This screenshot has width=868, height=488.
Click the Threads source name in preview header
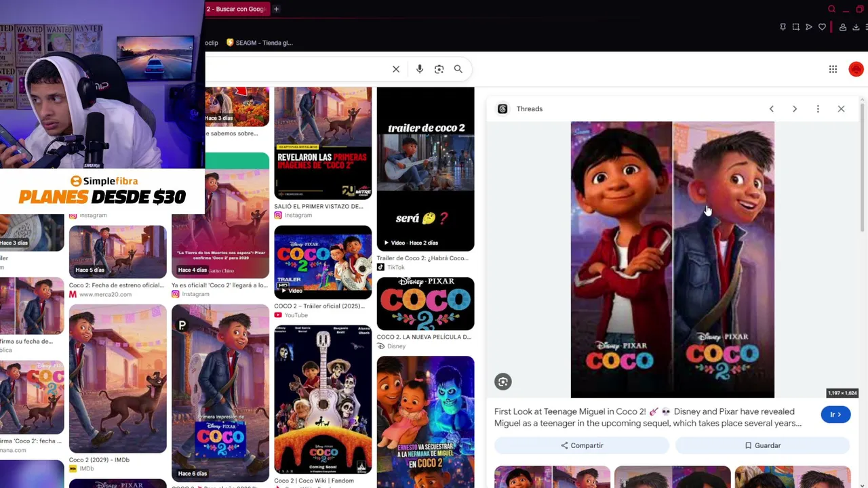530,109
